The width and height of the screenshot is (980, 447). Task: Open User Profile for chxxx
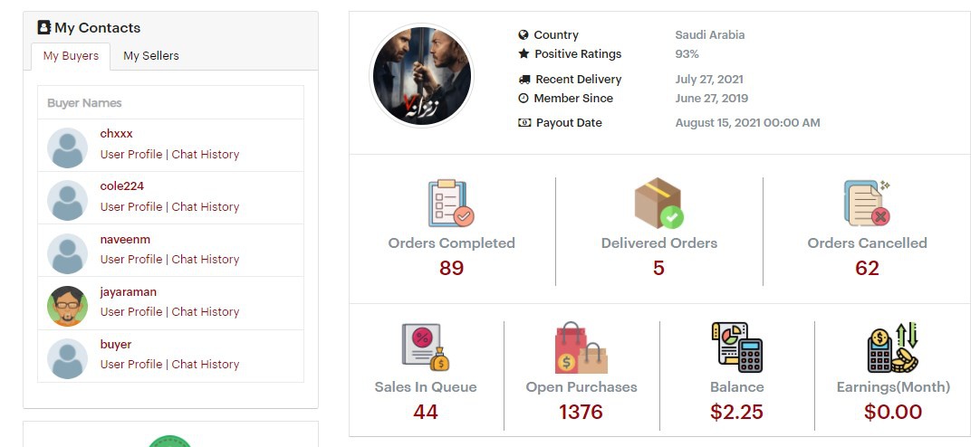(x=131, y=155)
